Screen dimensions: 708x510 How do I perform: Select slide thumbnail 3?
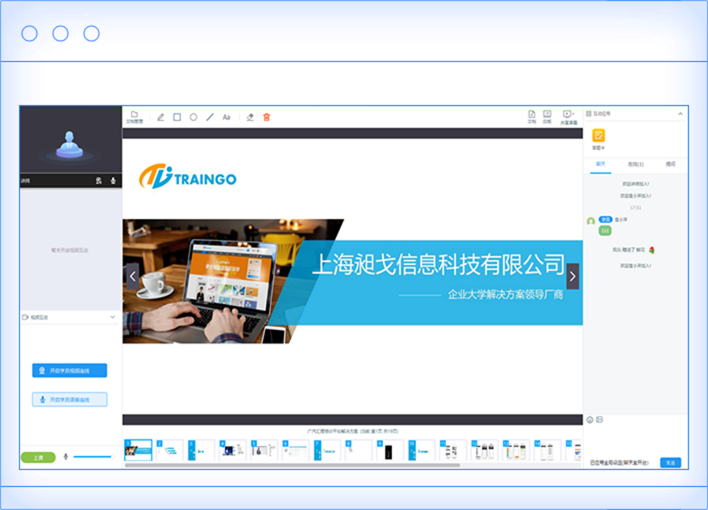coord(201,450)
